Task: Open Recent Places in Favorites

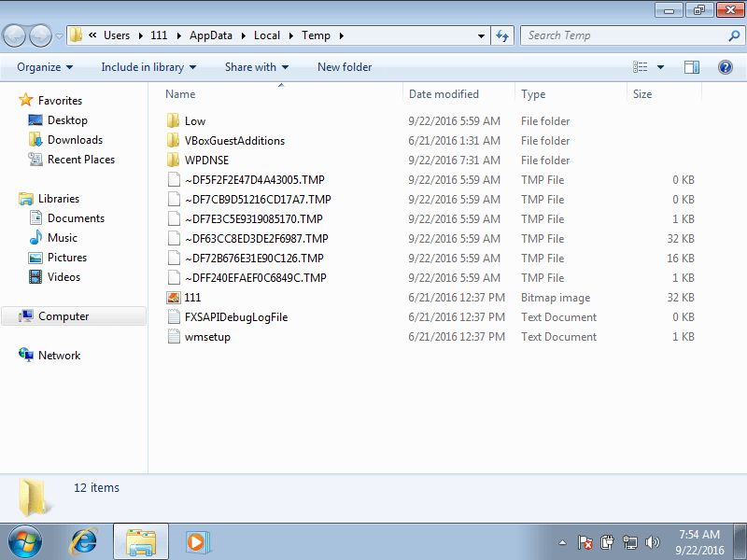Action: pyautogui.click(x=81, y=159)
